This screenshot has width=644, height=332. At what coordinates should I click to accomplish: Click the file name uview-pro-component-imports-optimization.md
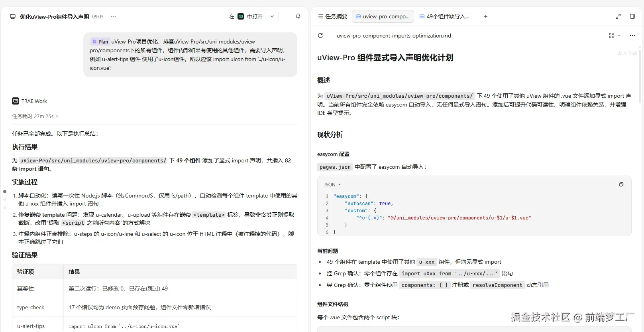click(x=394, y=36)
